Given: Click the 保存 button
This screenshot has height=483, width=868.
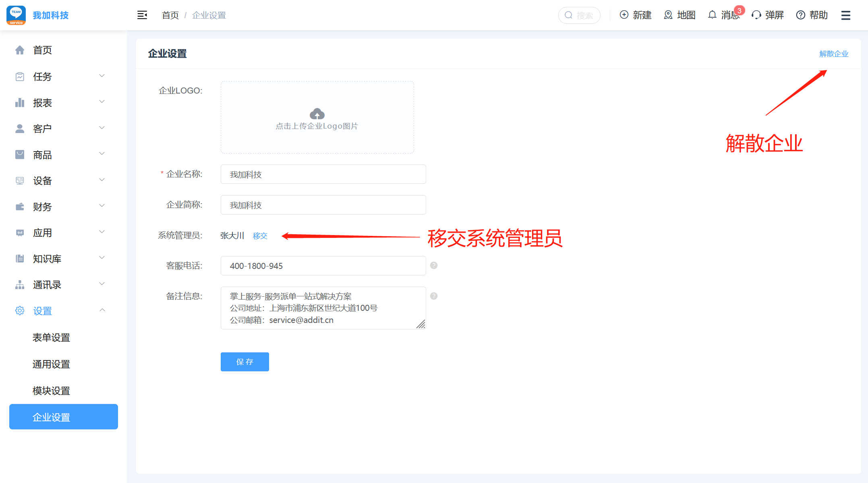Looking at the screenshot, I should [244, 362].
